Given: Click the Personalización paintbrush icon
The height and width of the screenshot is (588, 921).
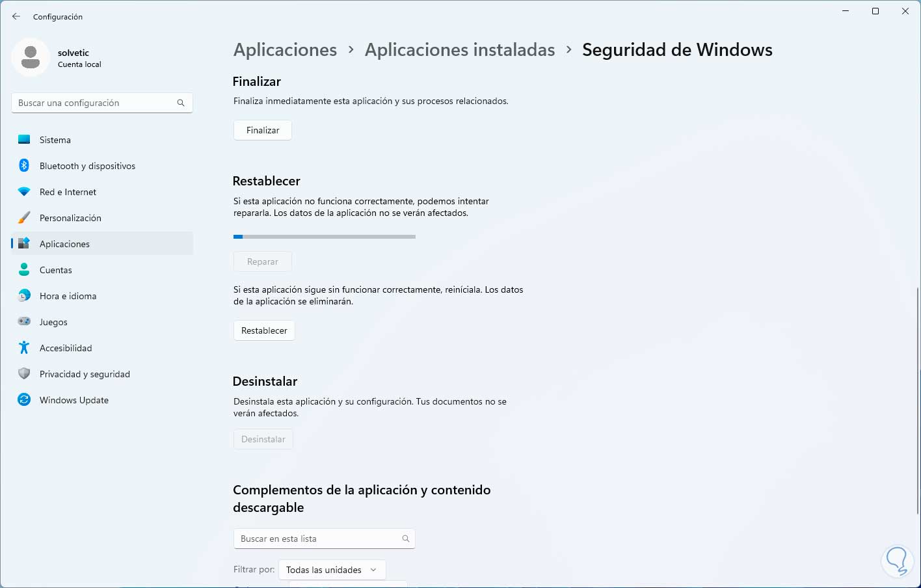Looking at the screenshot, I should point(24,218).
